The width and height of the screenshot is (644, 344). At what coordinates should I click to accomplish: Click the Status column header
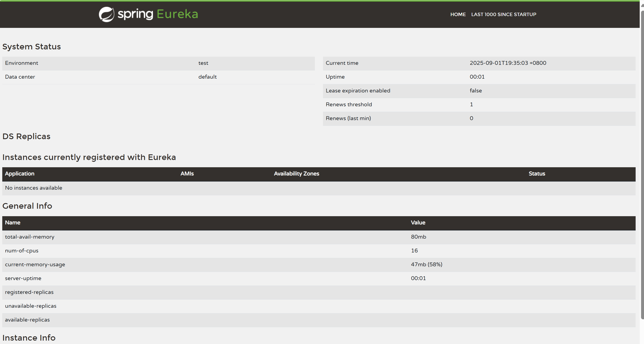click(x=537, y=174)
